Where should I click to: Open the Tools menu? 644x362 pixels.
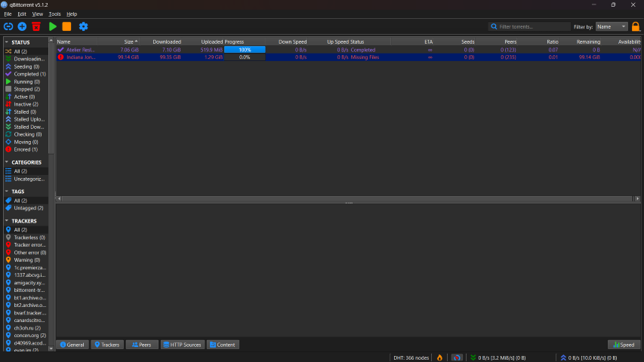pos(54,14)
